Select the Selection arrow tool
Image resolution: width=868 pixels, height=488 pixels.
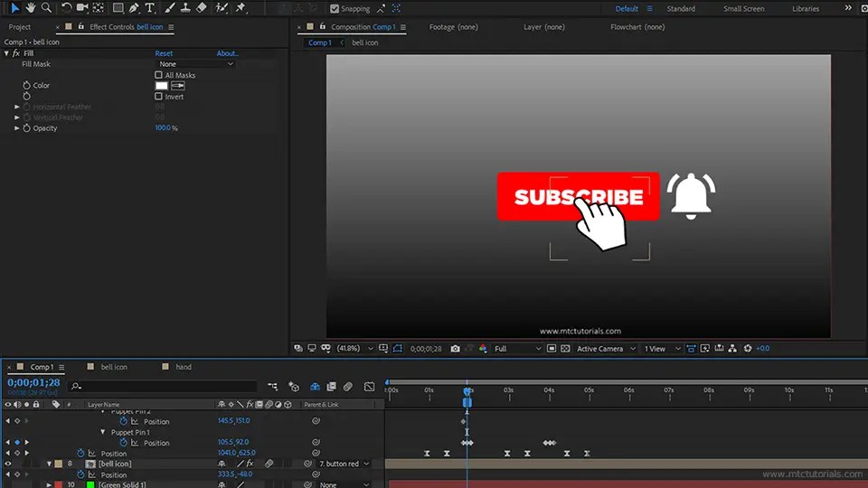15,8
